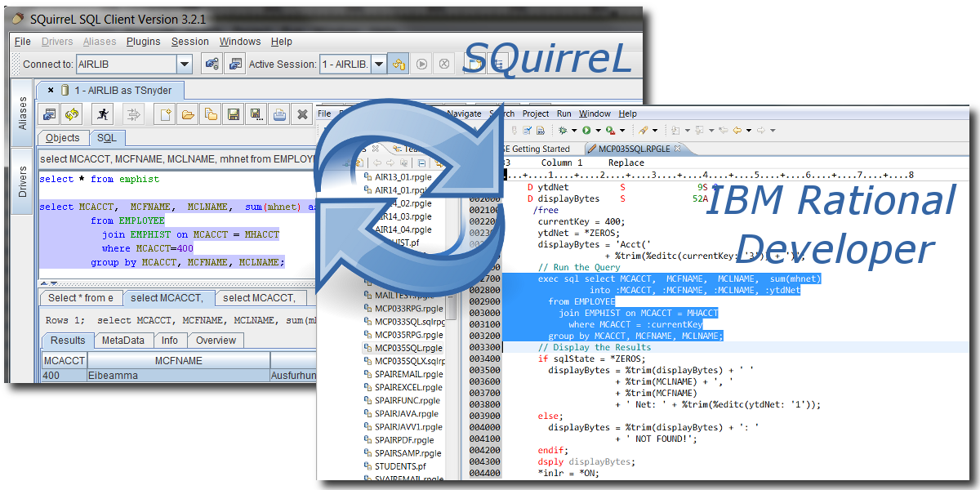The height and width of the screenshot is (490, 980).
Task: Click the disabled play icon in SQuirreL toolbar
Action: (422, 64)
